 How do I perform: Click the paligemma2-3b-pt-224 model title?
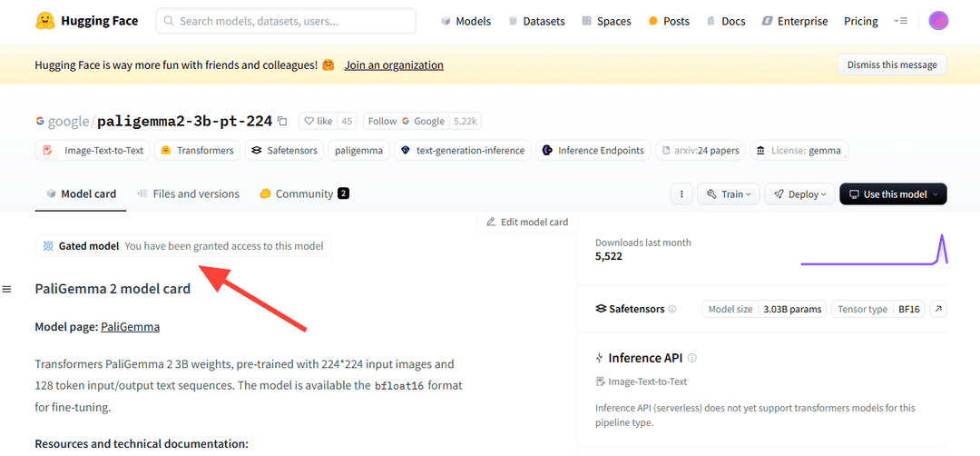[x=184, y=121]
